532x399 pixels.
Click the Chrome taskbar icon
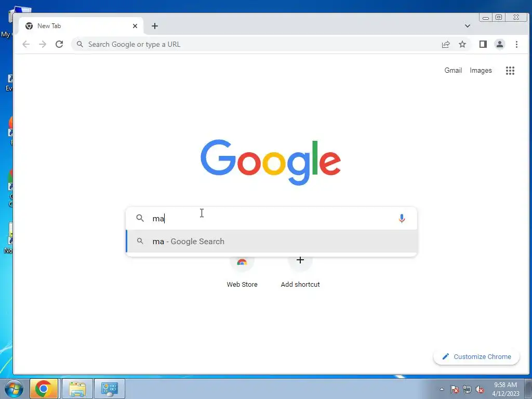pyautogui.click(x=44, y=389)
